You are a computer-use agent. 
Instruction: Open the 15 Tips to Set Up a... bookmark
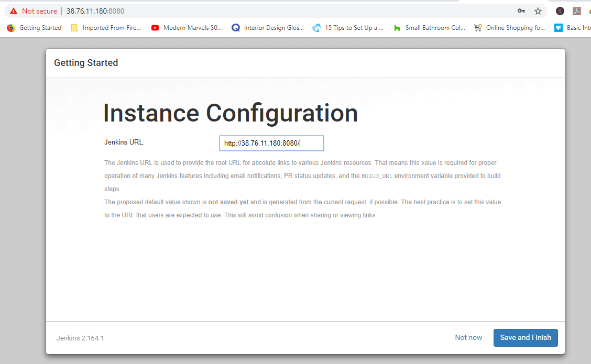click(x=348, y=28)
